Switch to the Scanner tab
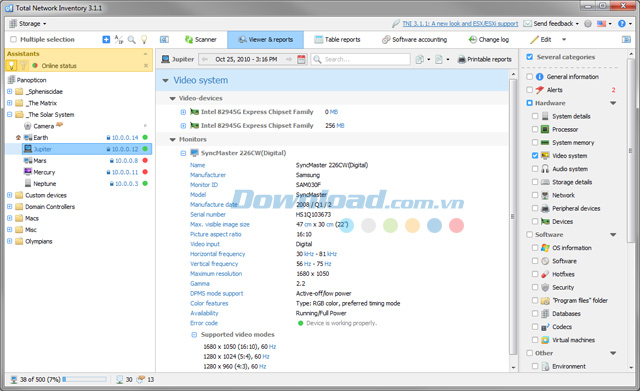The image size is (640, 391). [200, 40]
